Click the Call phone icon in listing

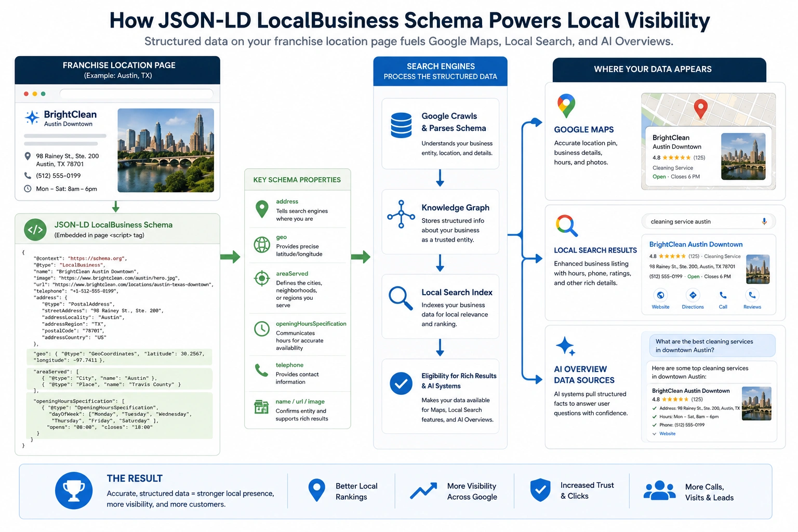tap(723, 295)
